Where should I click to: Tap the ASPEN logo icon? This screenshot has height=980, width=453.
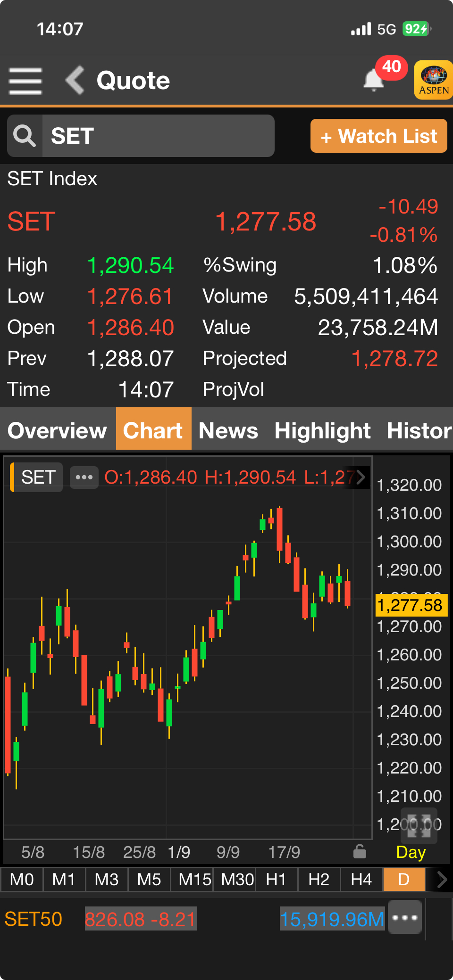(x=433, y=80)
